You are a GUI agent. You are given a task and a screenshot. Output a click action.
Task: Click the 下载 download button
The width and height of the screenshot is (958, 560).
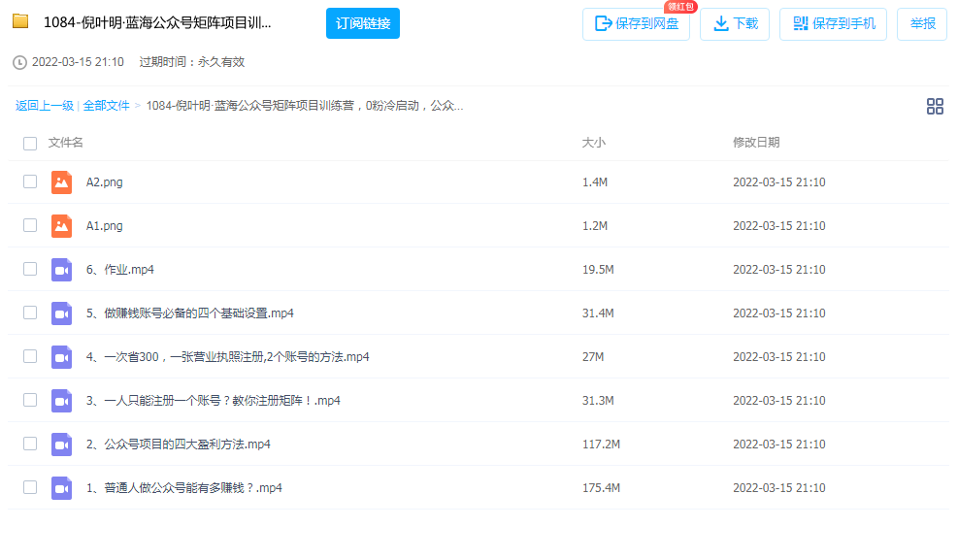coord(735,24)
